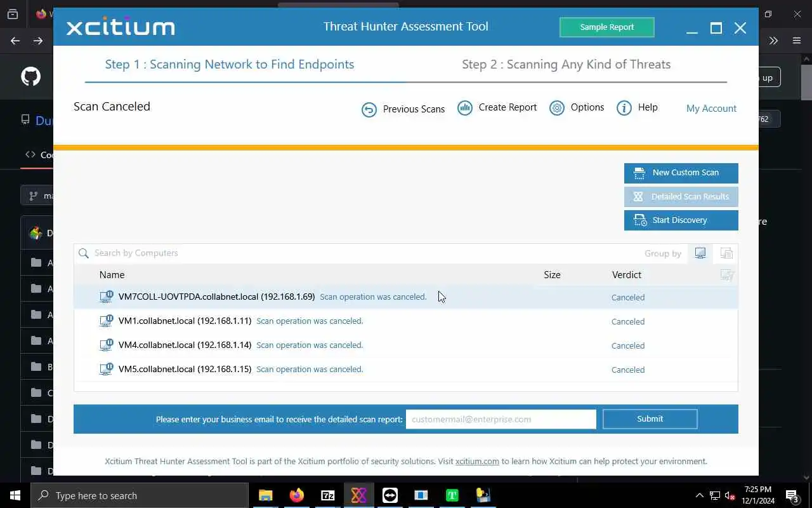812x508 pixels.
Task: Open TeamViewer from the taskbar
Action: click(x=390, y=495)
